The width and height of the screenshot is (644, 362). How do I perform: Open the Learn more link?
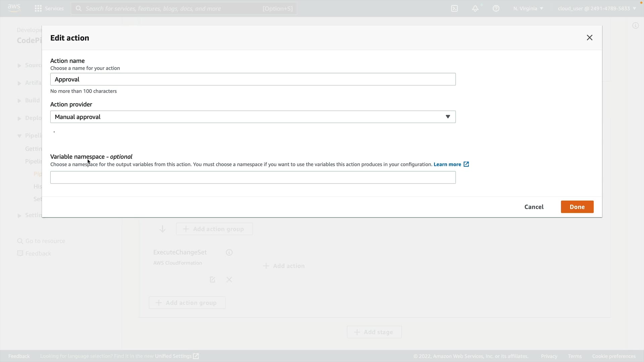tap(447, 164)
